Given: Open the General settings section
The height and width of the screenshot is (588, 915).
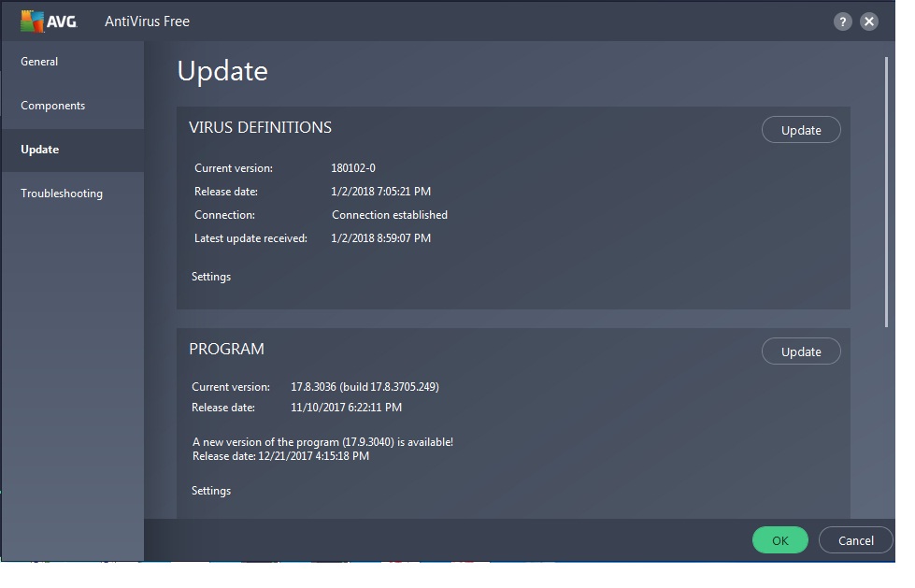Looking at the screenshot, I should click(x=39, y=62).
